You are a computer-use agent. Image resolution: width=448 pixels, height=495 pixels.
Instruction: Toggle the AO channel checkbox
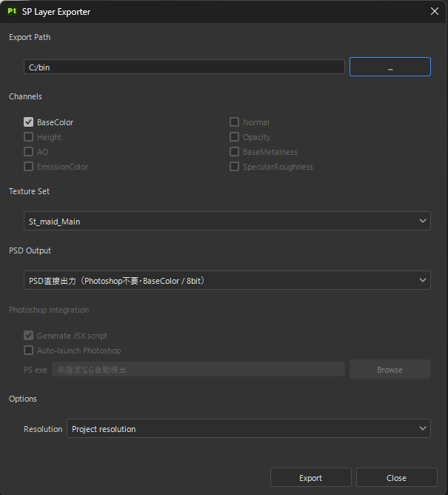28,152
